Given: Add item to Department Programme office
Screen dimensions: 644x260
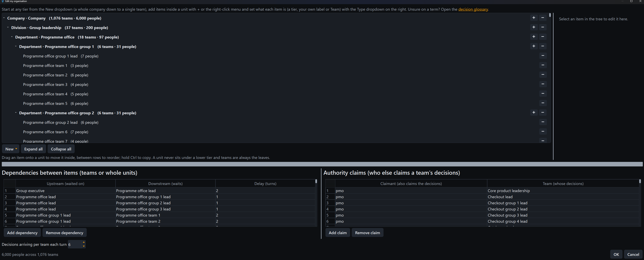Looking at the screenshot, I should pos(533,37).
